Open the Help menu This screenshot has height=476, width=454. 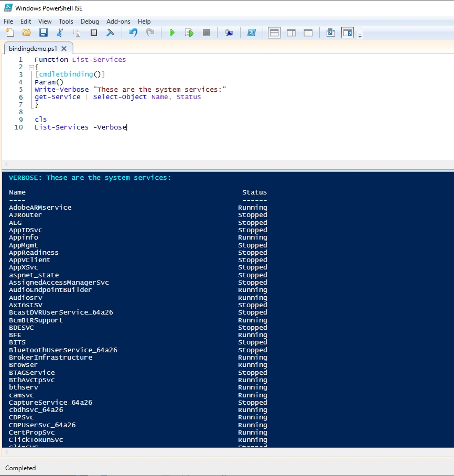click(144, 21)
